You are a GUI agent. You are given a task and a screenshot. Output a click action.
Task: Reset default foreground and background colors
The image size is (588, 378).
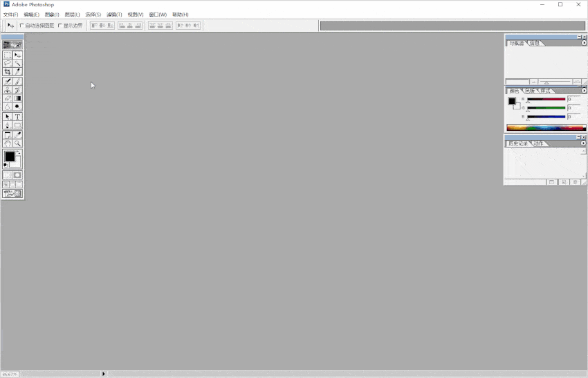coord(6,165)
